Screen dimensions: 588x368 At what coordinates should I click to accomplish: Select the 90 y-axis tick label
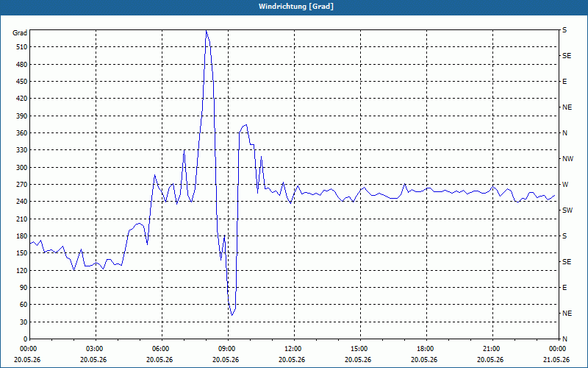24,288
